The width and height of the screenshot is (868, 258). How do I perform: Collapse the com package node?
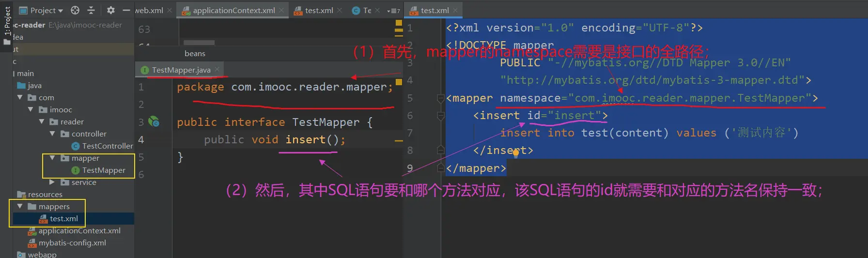pos(20,97)
